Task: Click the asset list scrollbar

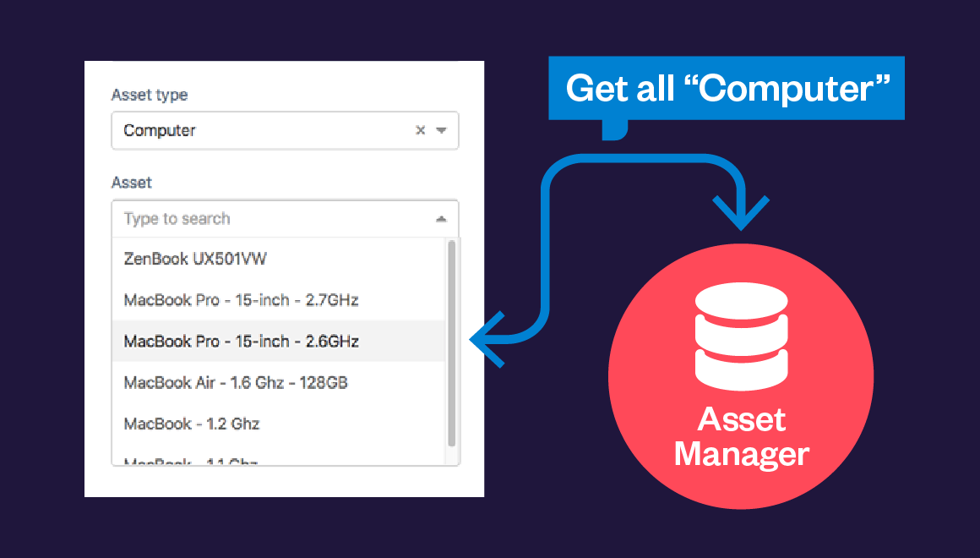Action: point(452,343)
